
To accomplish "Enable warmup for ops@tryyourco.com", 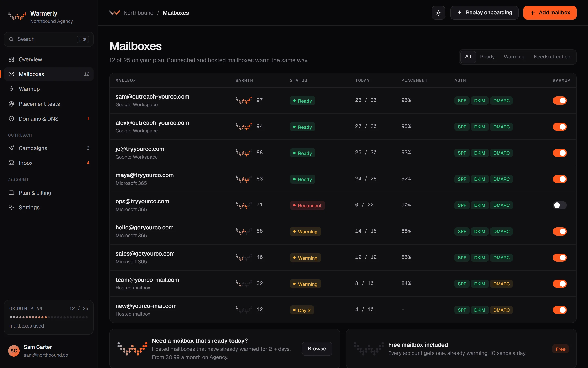I will coord(560,205).
